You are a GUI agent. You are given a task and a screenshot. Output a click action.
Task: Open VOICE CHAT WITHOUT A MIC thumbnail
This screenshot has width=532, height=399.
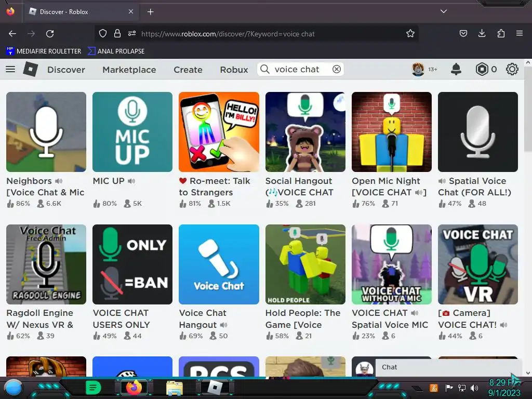coord(392,264)
